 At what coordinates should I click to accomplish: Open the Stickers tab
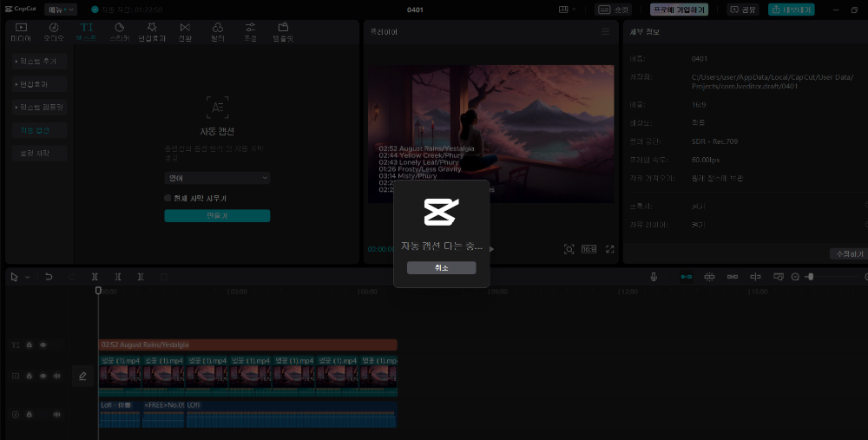coord(119,32)
